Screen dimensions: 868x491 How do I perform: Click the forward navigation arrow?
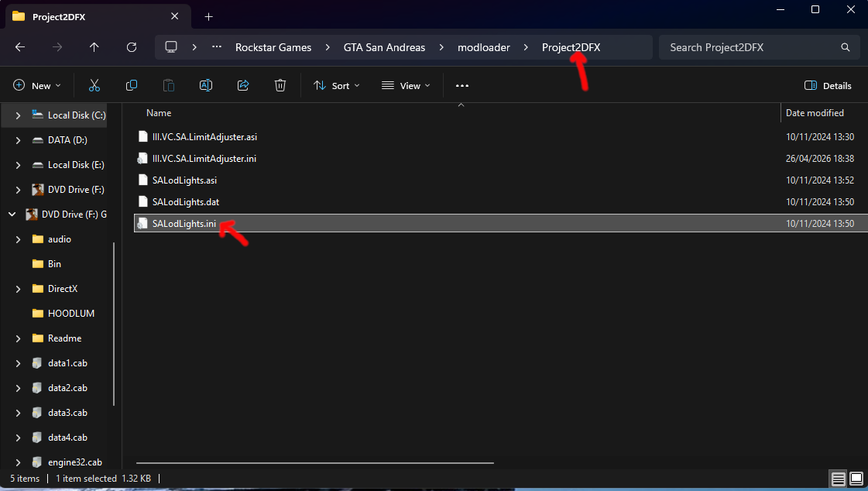(x=57, y=47)
